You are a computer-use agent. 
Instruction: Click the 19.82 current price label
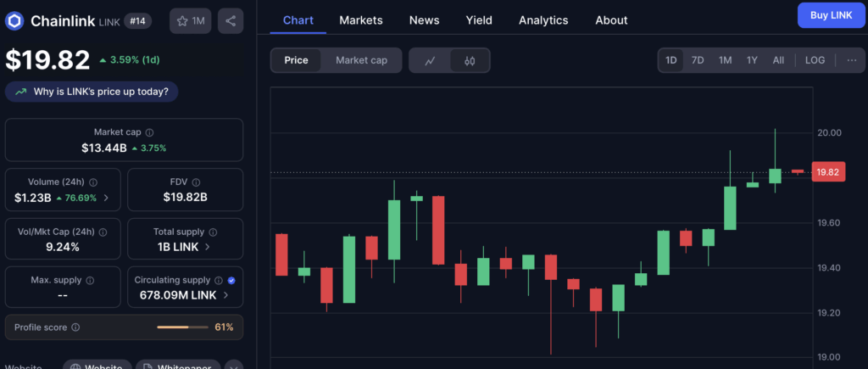pyautogui.click(x=828, y=172)
